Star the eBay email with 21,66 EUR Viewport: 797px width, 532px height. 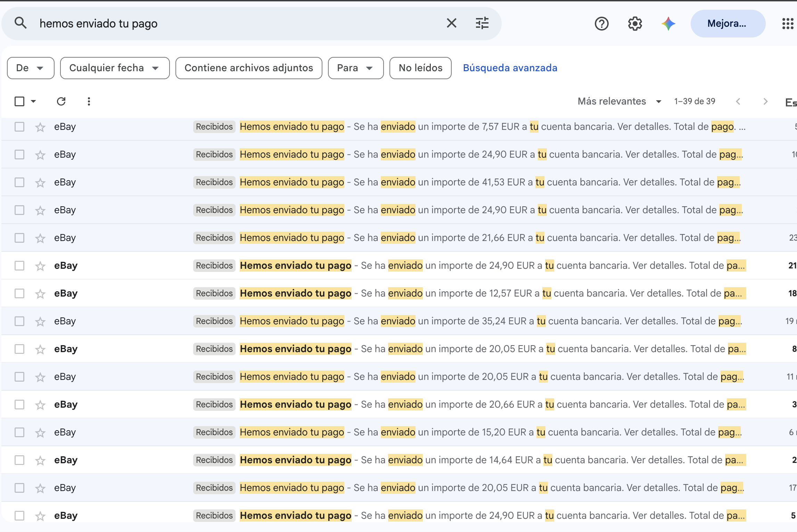click(x=40, y=238)
